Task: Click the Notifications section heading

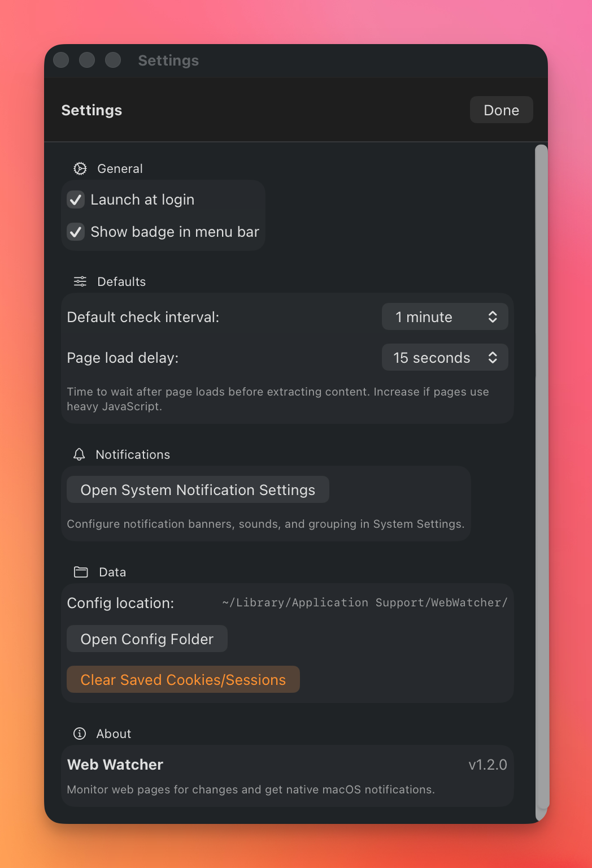Action: 133,454
